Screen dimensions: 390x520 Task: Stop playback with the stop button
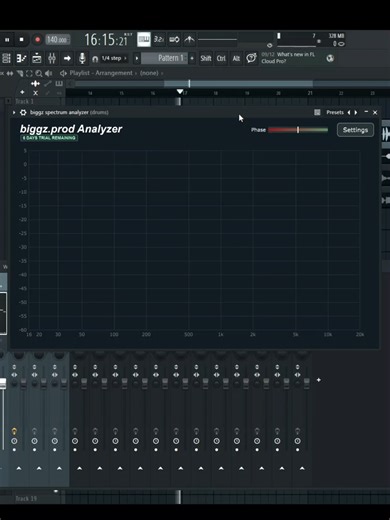22,40
